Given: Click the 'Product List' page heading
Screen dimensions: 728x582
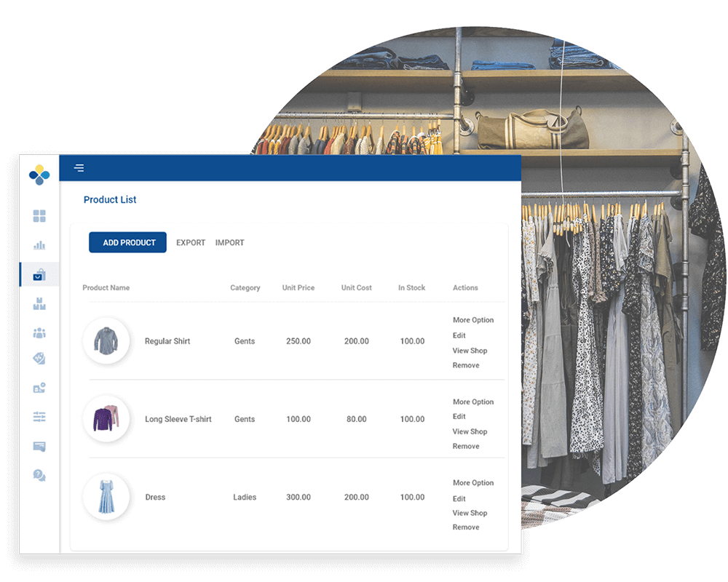Looking at the screenshot, I should 110,199.
